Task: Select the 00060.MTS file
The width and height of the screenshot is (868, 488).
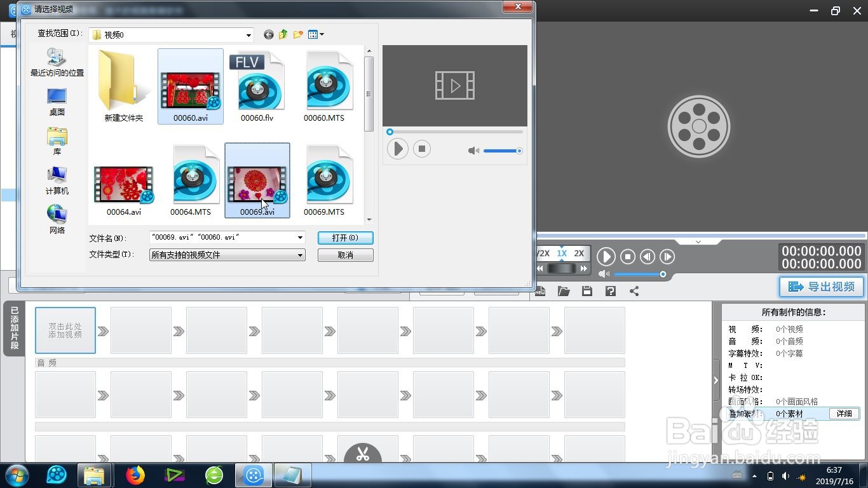Action: [324, 86]
